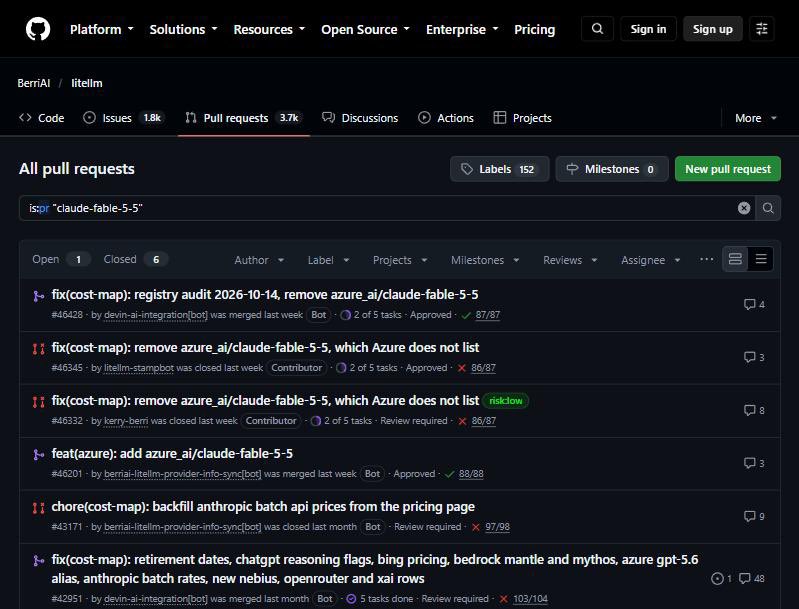799x609 pixels.
Task: Click linked issue icon on PR #42951
Action: point(717,578)
